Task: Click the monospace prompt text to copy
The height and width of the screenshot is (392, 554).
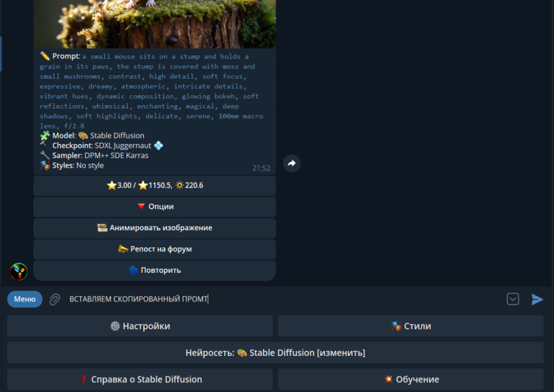Action: point(150,91)
